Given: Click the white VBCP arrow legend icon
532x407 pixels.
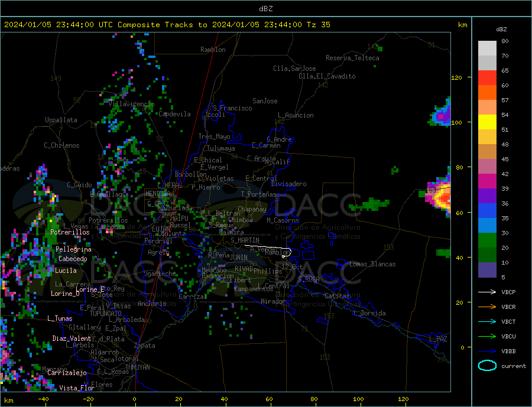Looking at the screenshot, I should pos(487,292).
